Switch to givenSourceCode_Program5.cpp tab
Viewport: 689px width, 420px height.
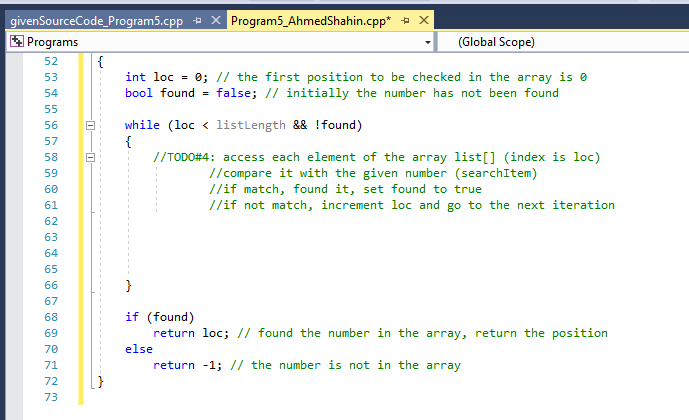tap(97, 21)
